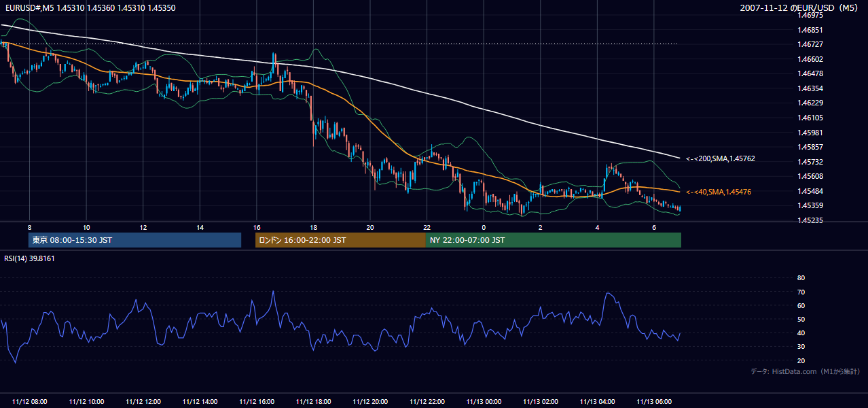This screenshot has width=868, height=408.
Task: Click price axis value 1.45732
Action: point(811,162)
